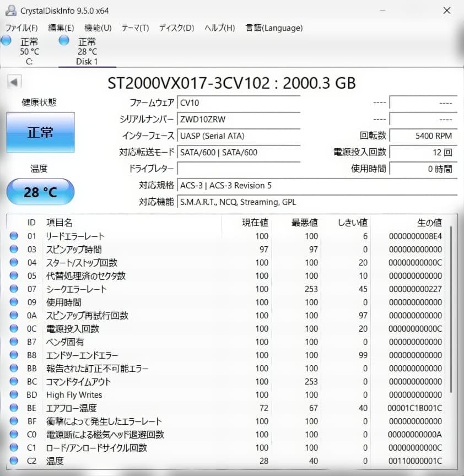Click the status indicator next to High Fly Writes

coord(13,394)
